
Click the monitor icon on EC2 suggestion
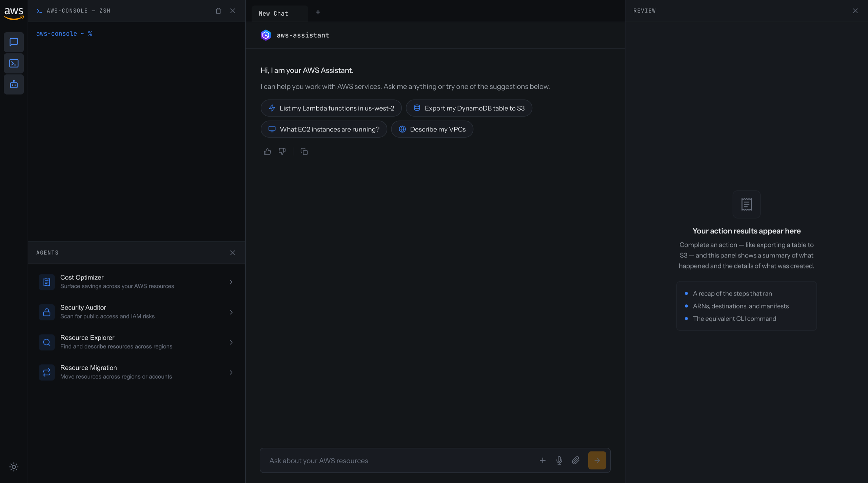point(272,129)
